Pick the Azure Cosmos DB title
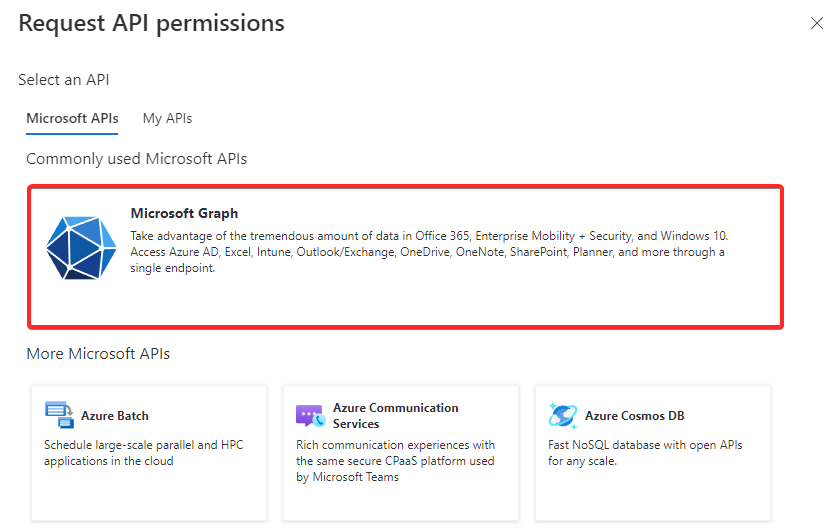The image size is (835, 529). point(634,416)
